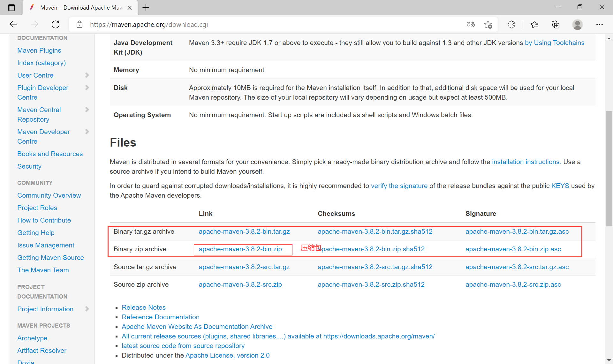Screen dimensions: 613x364
Task: Click the browser back arrow
Action: [x=13, y=24]
